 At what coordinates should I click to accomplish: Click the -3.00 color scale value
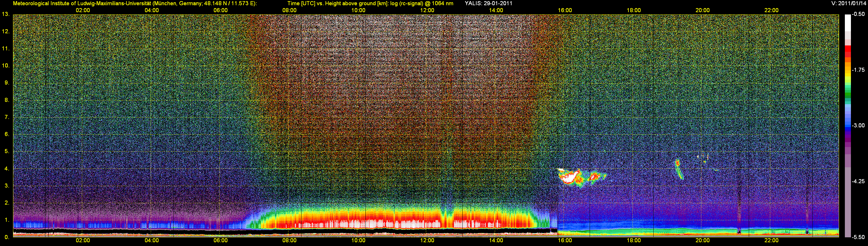tap(858, 125)
